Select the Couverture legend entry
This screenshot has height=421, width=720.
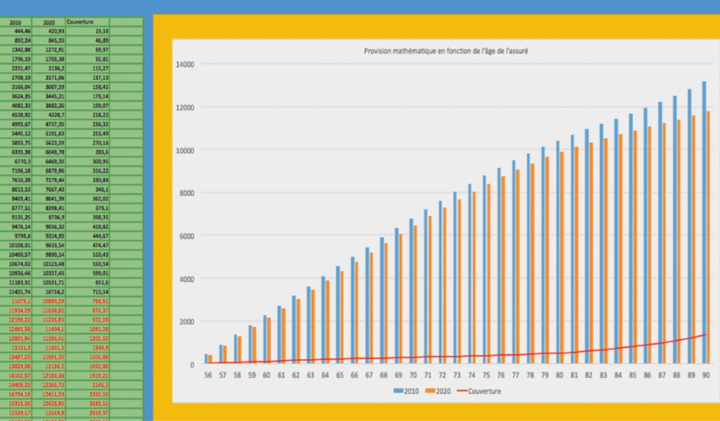487,391
